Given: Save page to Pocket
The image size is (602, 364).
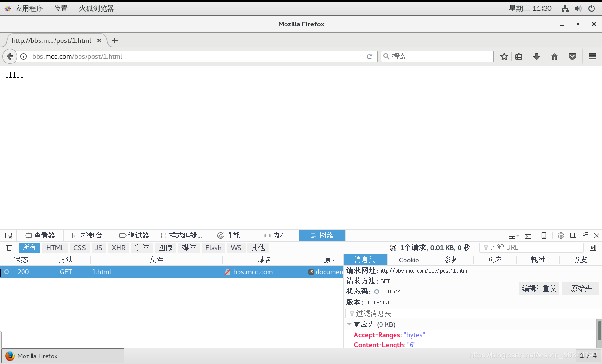Looking at the screenshot, I should (x=572, y=56).
